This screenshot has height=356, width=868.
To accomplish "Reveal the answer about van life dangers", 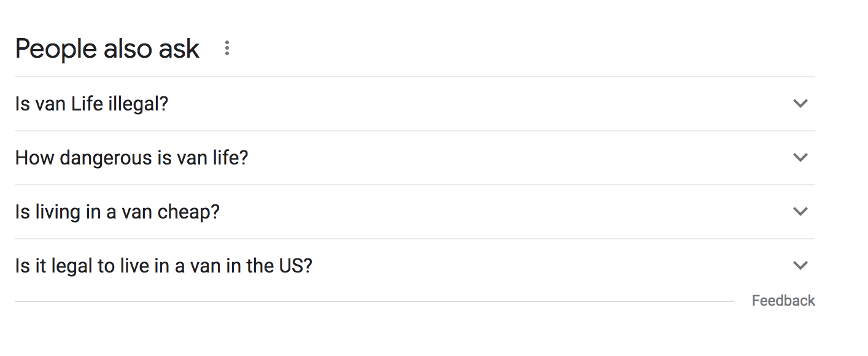I will tap(131, 158).
